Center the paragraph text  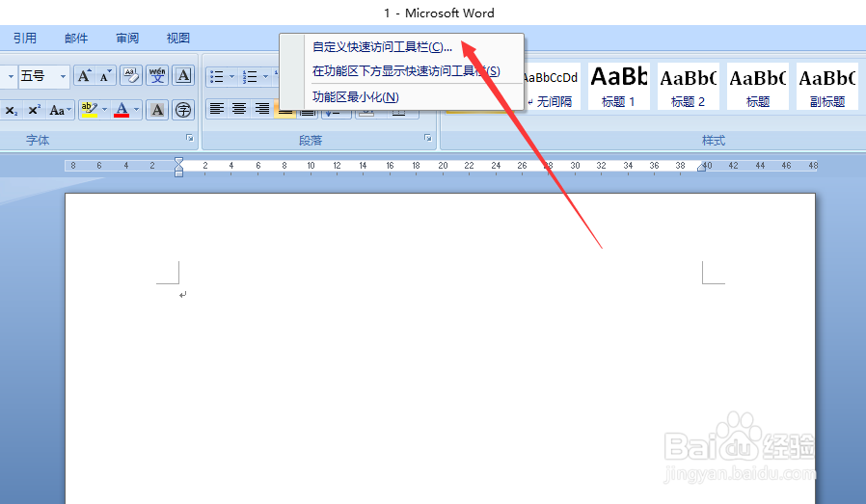238,109
